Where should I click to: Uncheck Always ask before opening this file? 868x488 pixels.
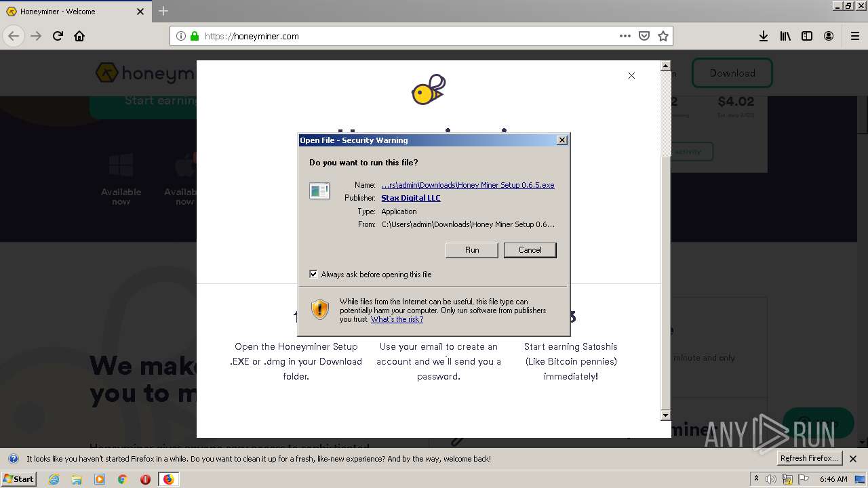pyautogui.click(x=313, y=274)
